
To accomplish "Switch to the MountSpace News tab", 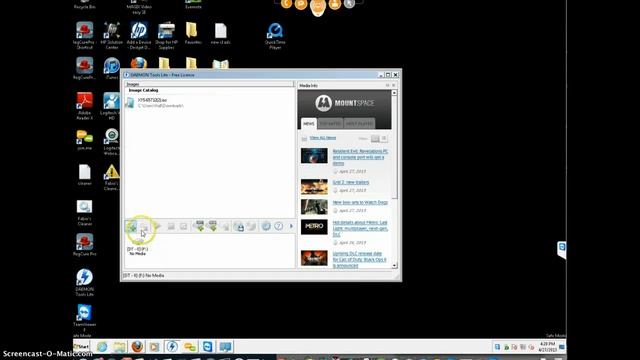I will 309,124.
